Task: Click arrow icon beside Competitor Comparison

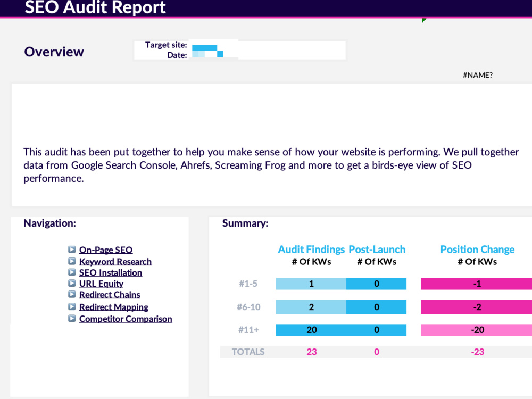Action: point(72,318)
